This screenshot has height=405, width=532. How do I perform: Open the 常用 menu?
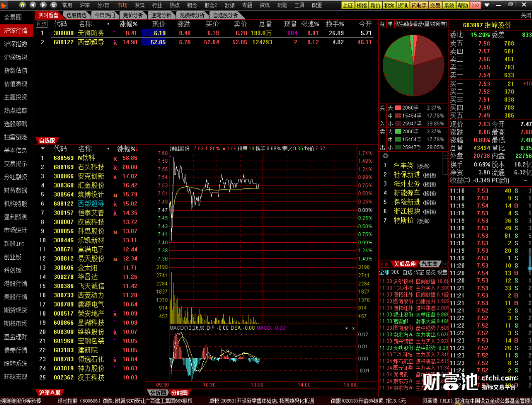pyautogui.click(x=67, y=5)
